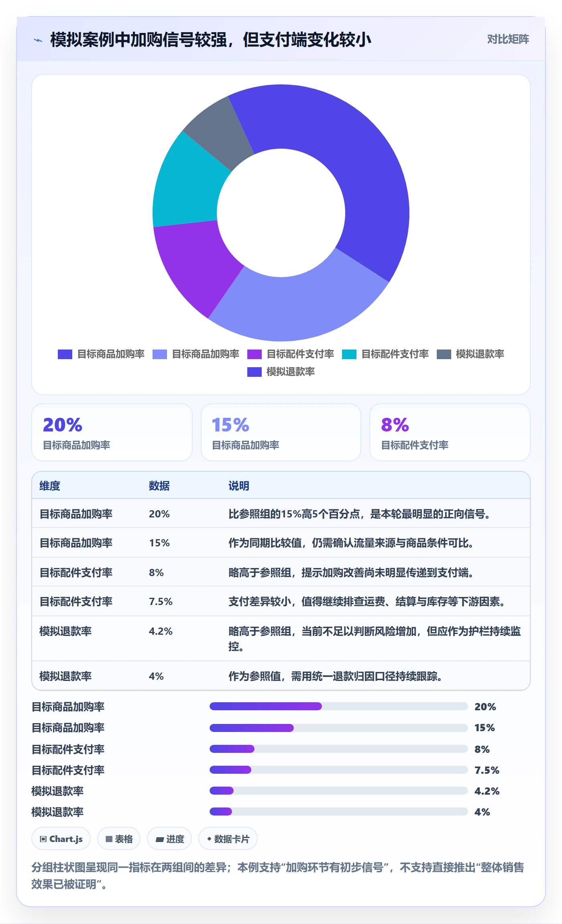
Task: Open the 8% 目标配件支付率 stat card
Action: [450, 432]
